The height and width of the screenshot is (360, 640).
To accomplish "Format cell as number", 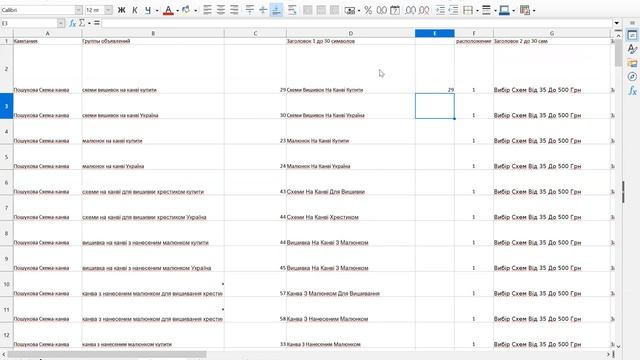I will click(x=382, y=10).
